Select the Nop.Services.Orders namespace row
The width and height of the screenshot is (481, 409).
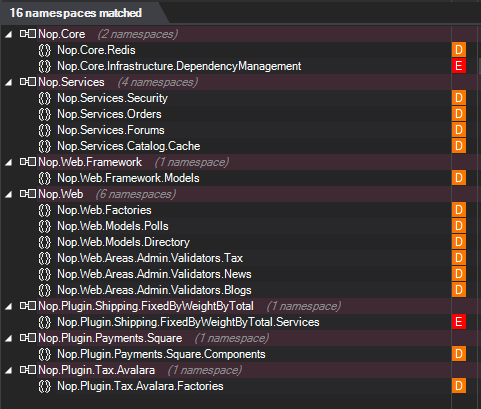coord(226,114)
